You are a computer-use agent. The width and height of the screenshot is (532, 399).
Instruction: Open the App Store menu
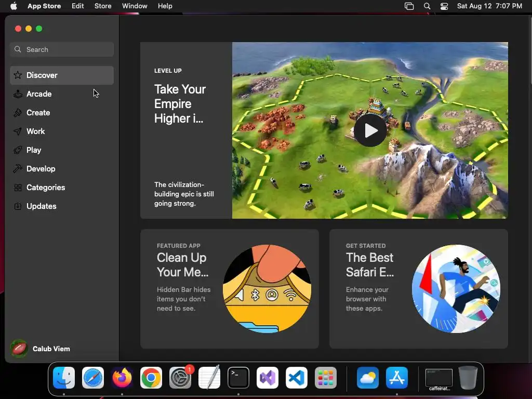44,6
